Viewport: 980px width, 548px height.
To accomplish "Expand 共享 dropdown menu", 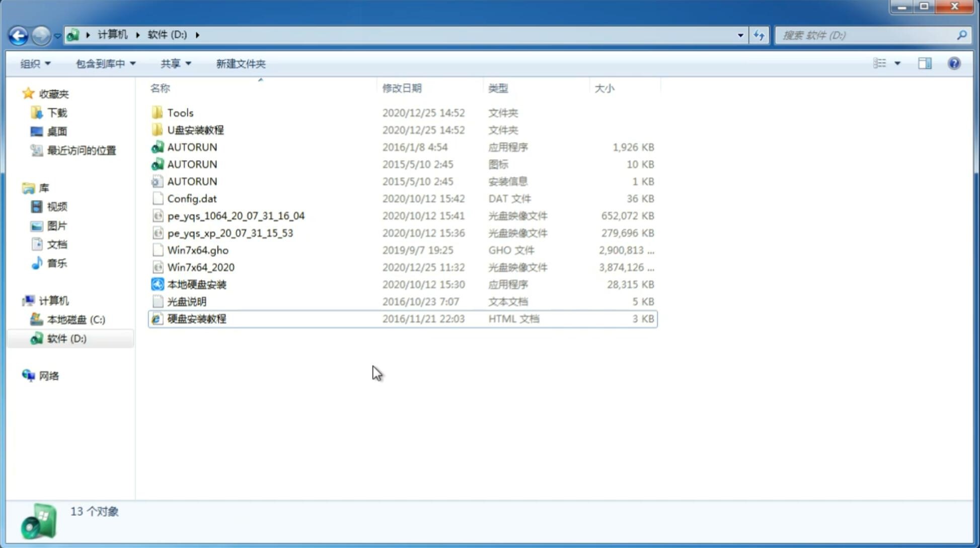I will [175, 63].
